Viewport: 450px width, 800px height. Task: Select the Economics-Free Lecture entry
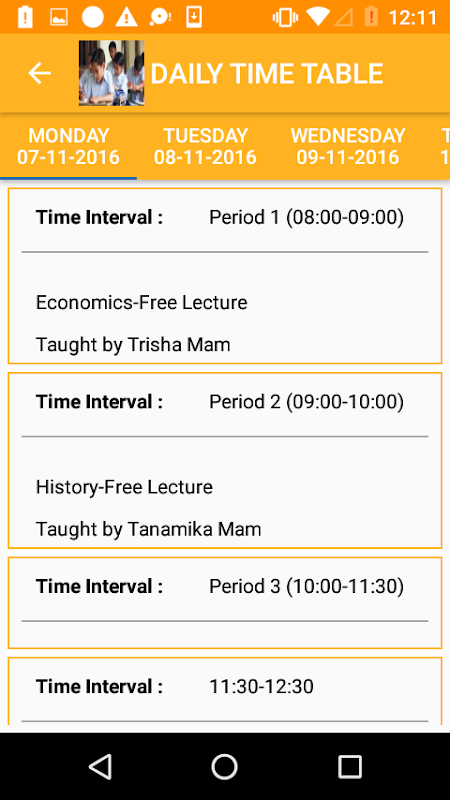[141, 303]
